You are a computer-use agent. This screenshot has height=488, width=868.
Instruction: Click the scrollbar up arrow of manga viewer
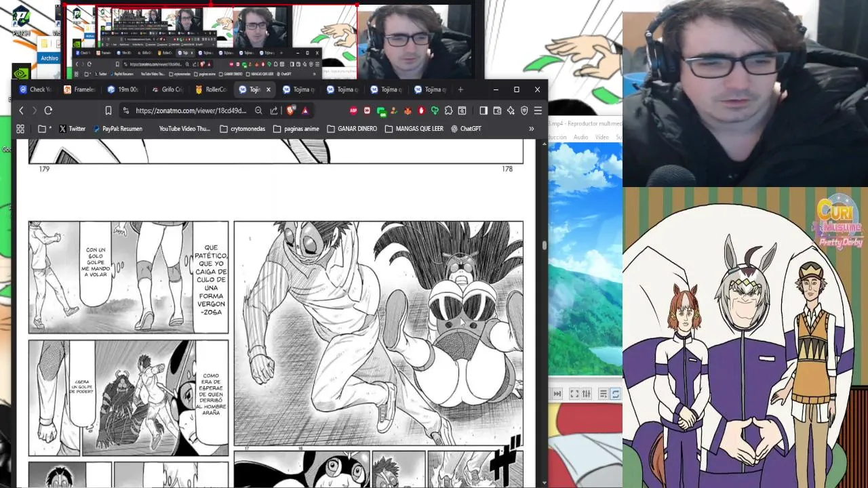[544, 144]
